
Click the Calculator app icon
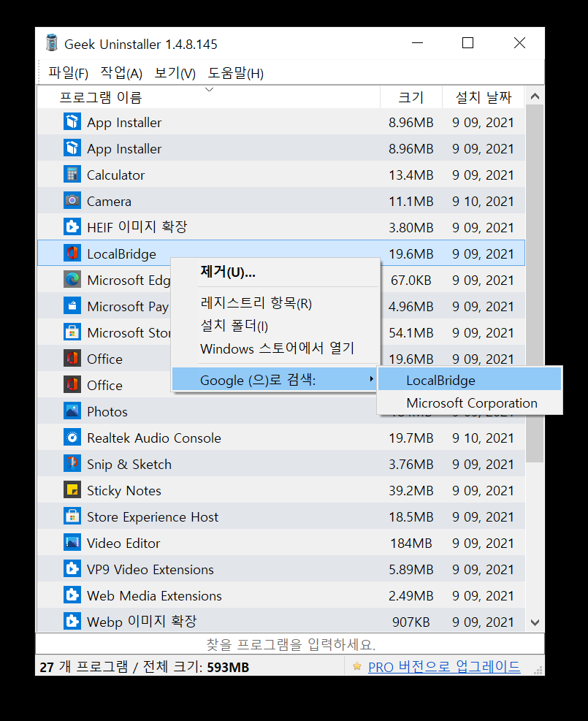click(x=72, y=175)
